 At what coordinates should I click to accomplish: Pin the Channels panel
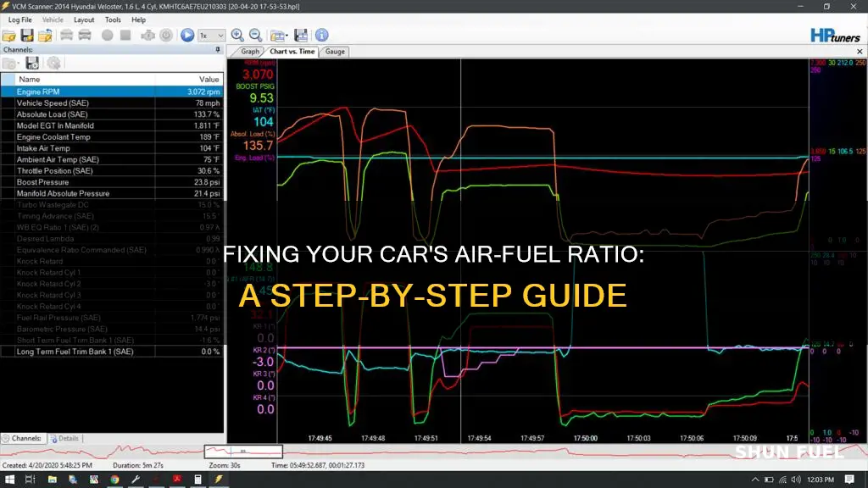click(x=218, y=50)
